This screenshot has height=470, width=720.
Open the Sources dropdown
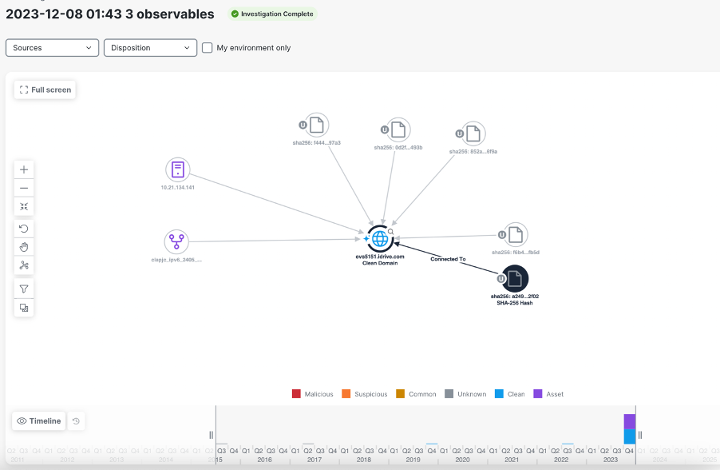pos(52,47)
